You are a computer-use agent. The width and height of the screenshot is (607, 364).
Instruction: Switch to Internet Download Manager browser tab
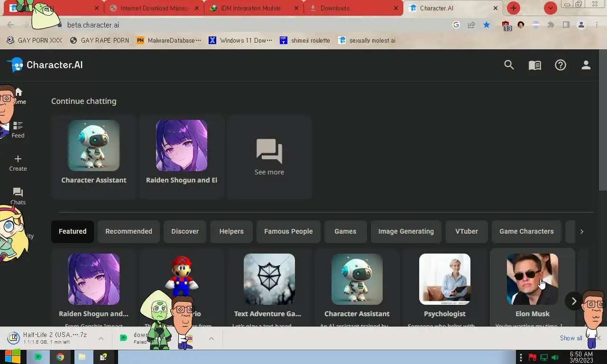point(154,8)
